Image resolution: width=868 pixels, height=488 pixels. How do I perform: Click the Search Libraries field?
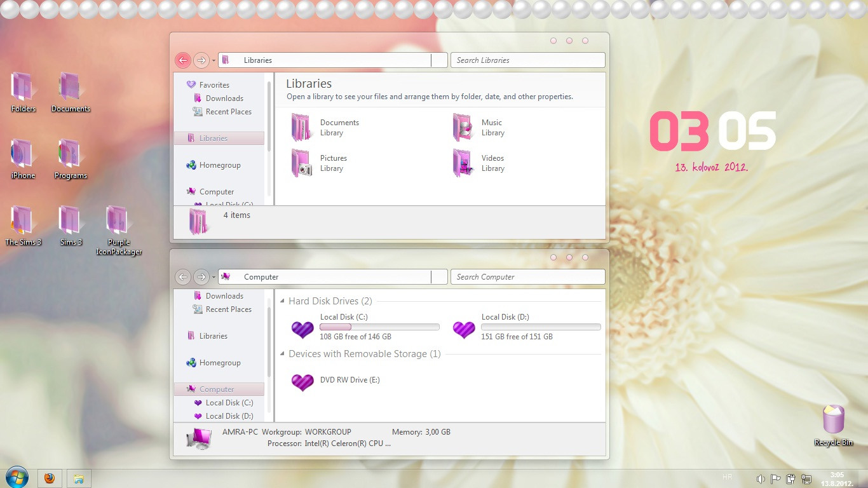pyautogui.click(x=528, y=60)
